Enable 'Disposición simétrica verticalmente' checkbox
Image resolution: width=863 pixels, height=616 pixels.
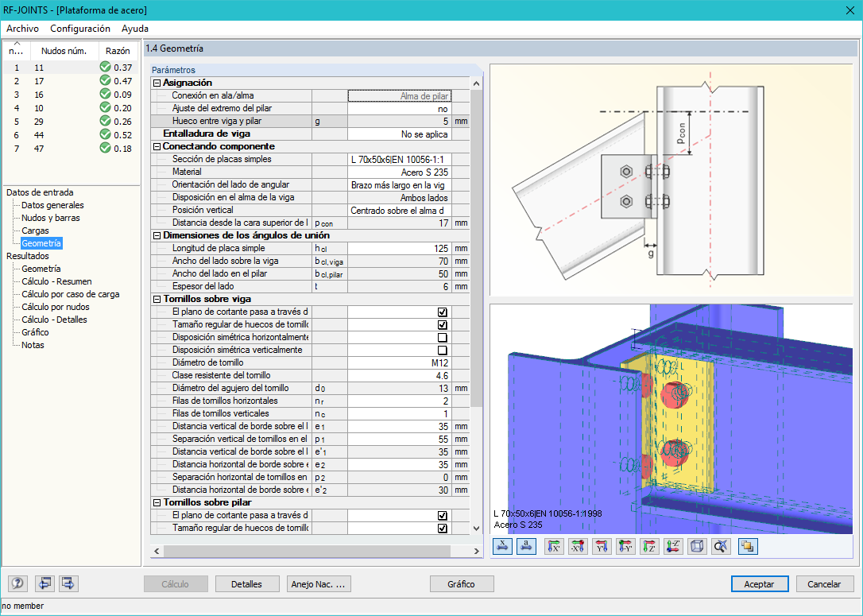click(442, 350)
